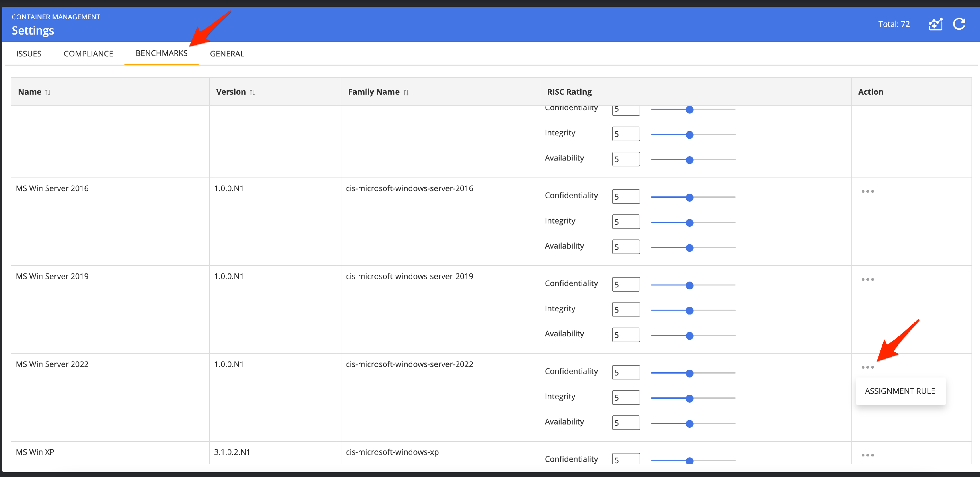
Task: Sort by Name column arrows
Action: 48,92
